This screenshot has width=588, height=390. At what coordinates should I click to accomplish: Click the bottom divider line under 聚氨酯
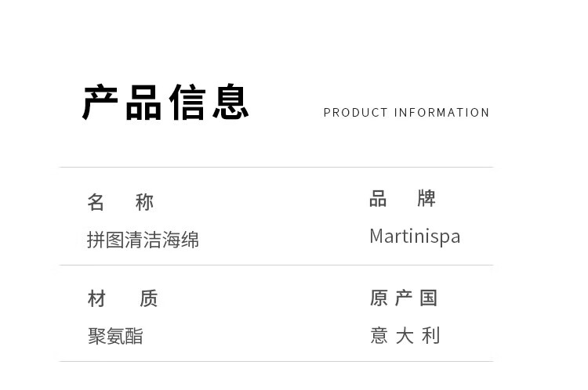(x=276, y=361)
